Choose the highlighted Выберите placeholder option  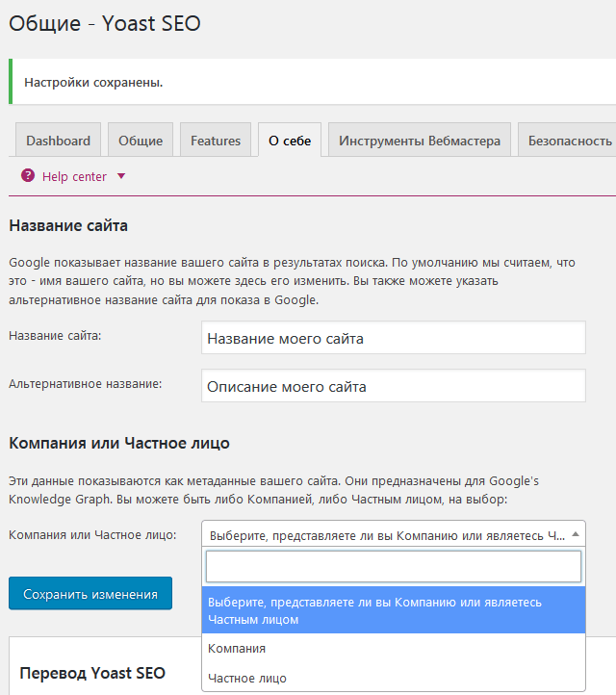(394, 610)
